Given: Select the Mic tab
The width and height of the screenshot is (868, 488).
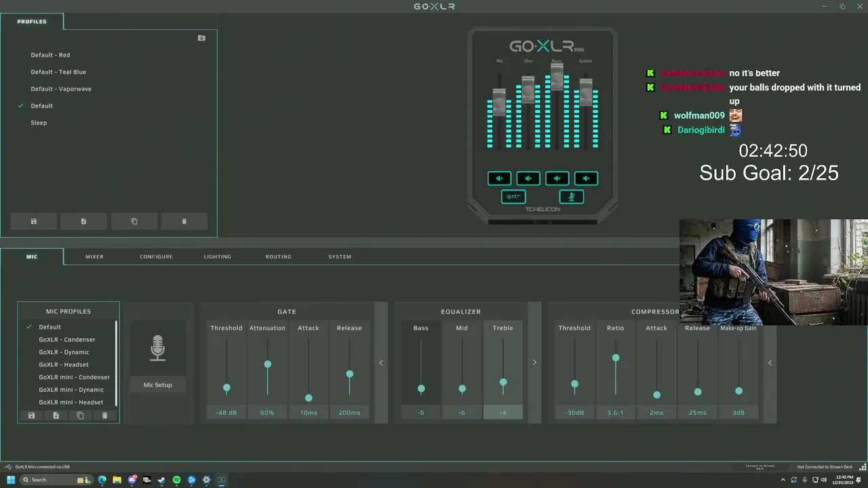Looking at the screenshot, I should (x=32, y=257).
